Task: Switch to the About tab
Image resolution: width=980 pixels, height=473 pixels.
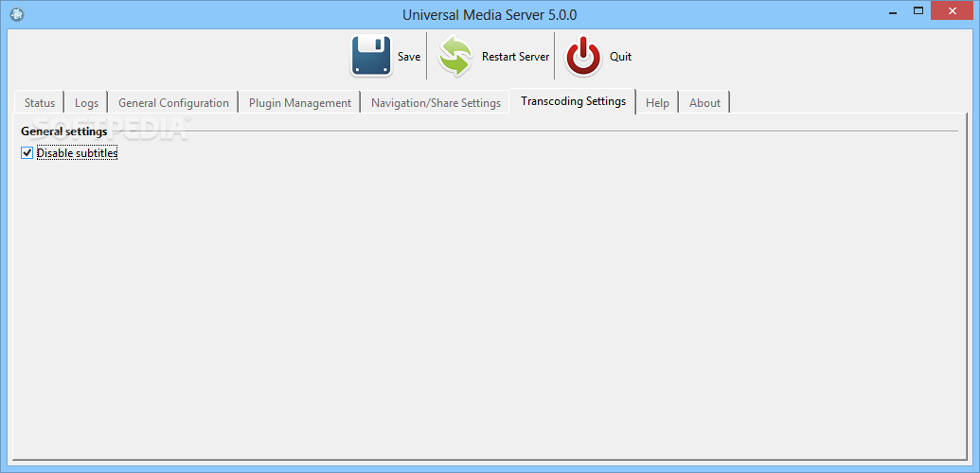Action: click(704, 103)
